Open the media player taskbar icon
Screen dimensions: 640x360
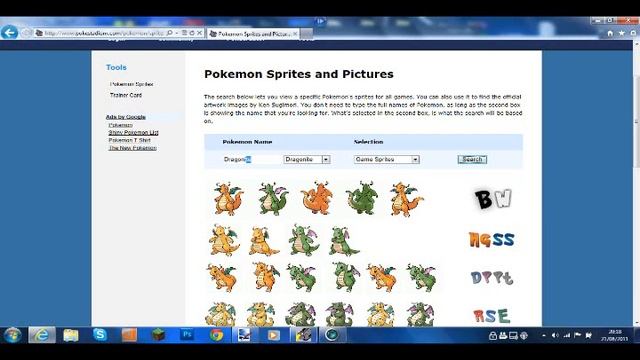273,335
